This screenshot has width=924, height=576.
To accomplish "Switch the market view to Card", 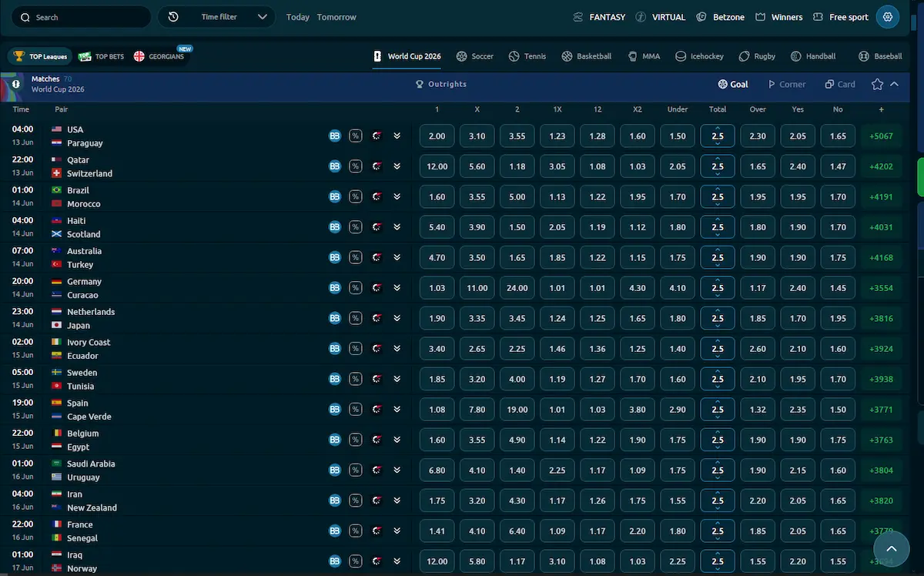I will [x=840, y=84].
